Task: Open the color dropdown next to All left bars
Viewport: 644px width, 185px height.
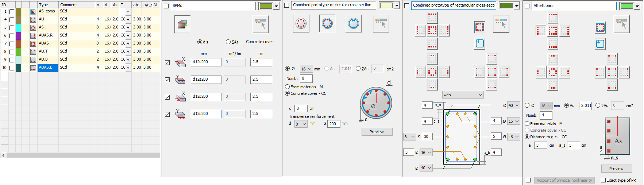Action: click(637, 6)
